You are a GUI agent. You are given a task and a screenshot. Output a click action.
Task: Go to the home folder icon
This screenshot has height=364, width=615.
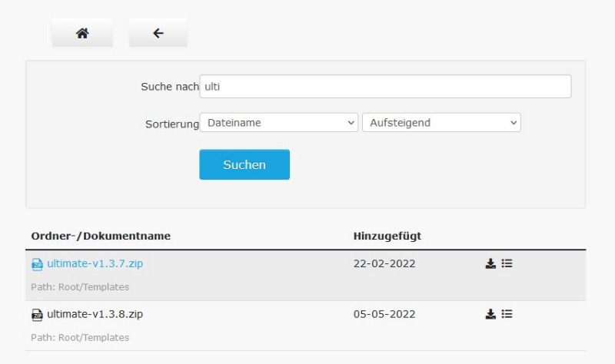click(x=82, y=33)
